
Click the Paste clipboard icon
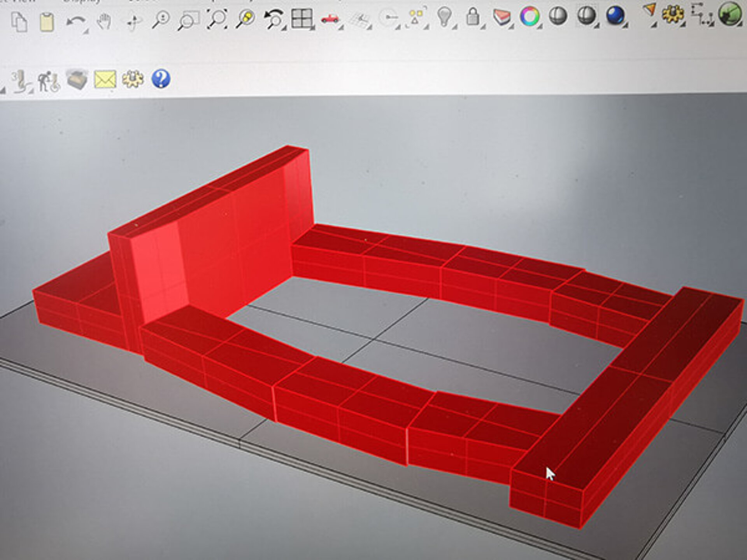pyautogui.click(x=47, y=21)
